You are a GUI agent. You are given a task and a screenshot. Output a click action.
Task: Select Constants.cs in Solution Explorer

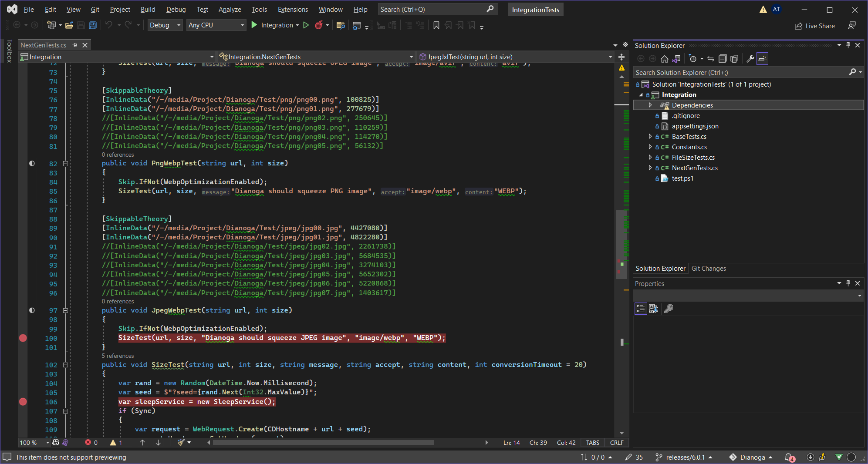click(x=689, y=147)
